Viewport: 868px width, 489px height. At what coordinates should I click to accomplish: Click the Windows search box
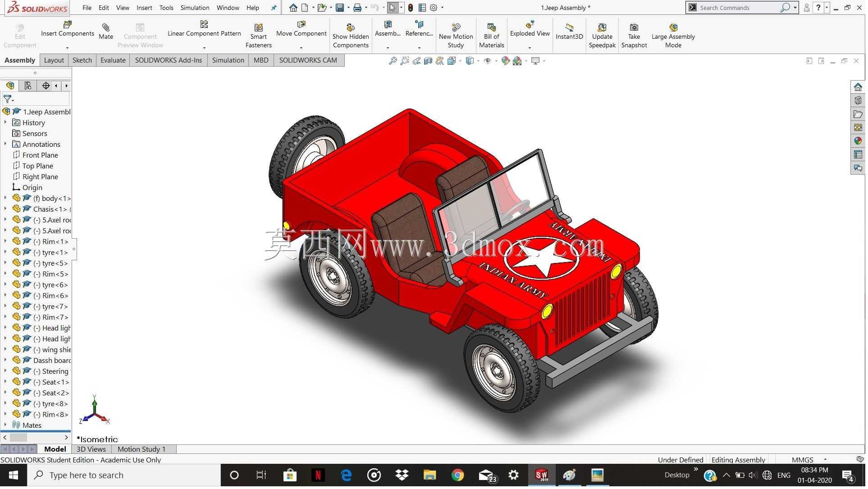(124, 475)
